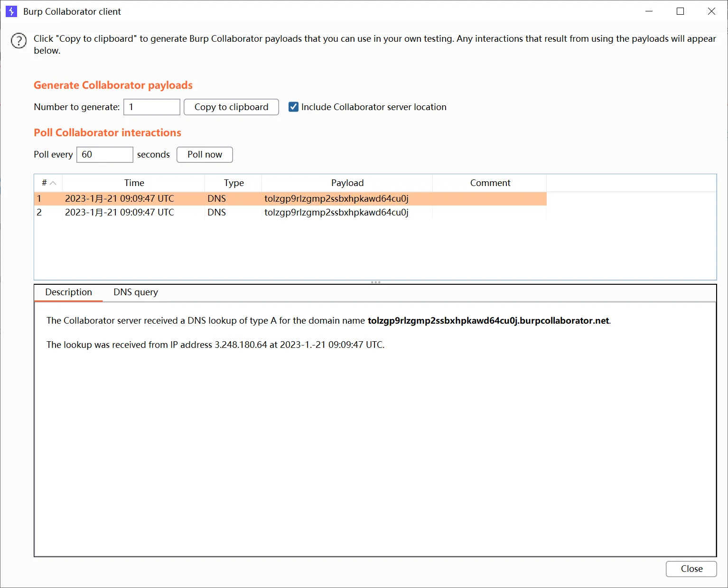Click the Generate Collaborator payloads heading
Image resolution: width=728 pixels, height=588 pixels.
pyautogui.click(x=113, y=85)
